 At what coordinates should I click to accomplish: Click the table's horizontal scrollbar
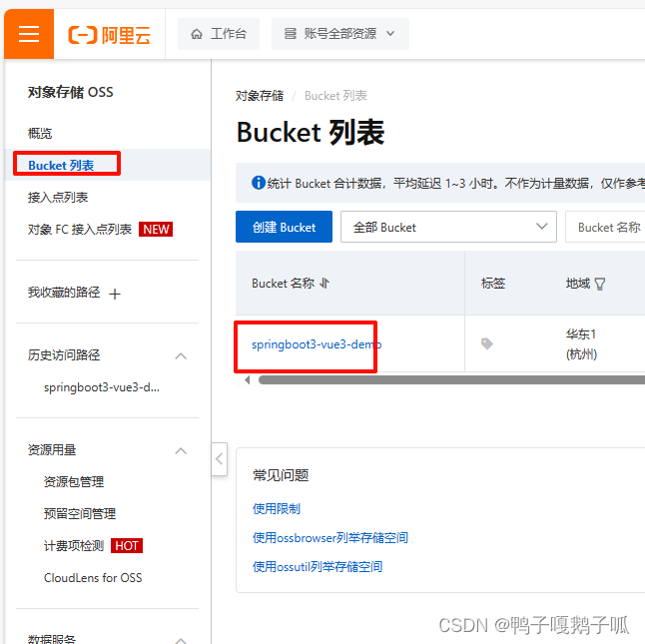pyautogui.click(x=451, y=379)
